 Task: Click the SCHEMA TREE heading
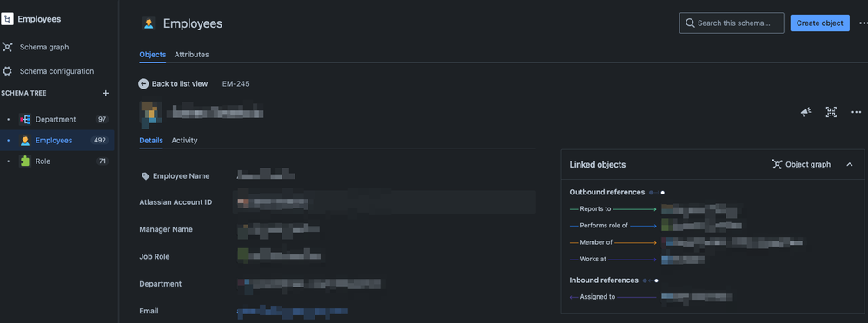click(x=23, y=94)
